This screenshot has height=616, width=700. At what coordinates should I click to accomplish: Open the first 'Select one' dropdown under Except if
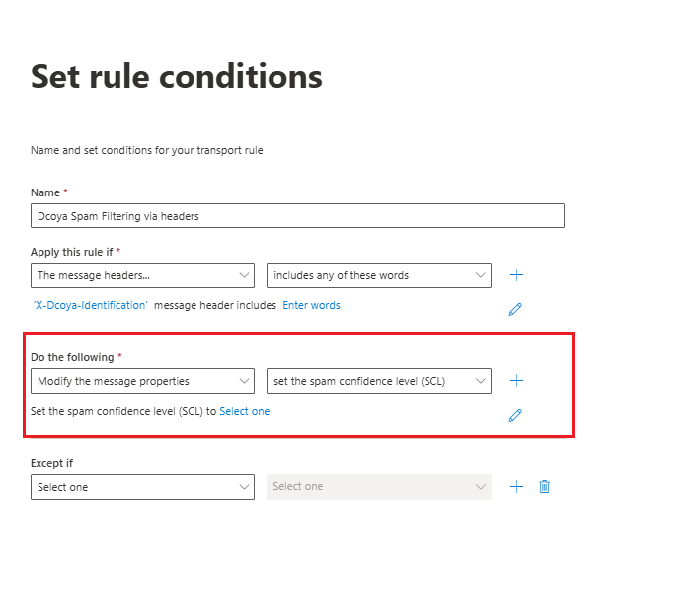(142, 487)
